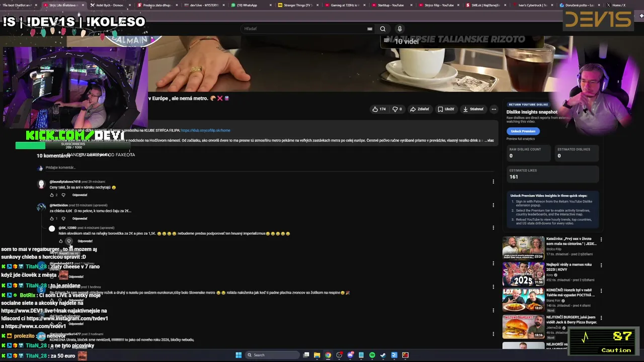This screenshot has width=644, height=362.
Task: Open @NetSeidon profile avatar
Action: (41, 207)
